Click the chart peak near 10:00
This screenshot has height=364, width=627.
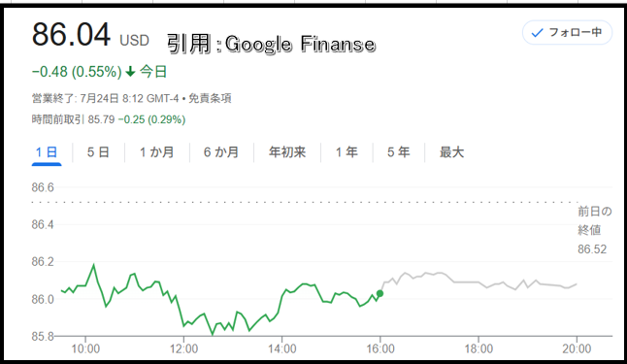93,265
